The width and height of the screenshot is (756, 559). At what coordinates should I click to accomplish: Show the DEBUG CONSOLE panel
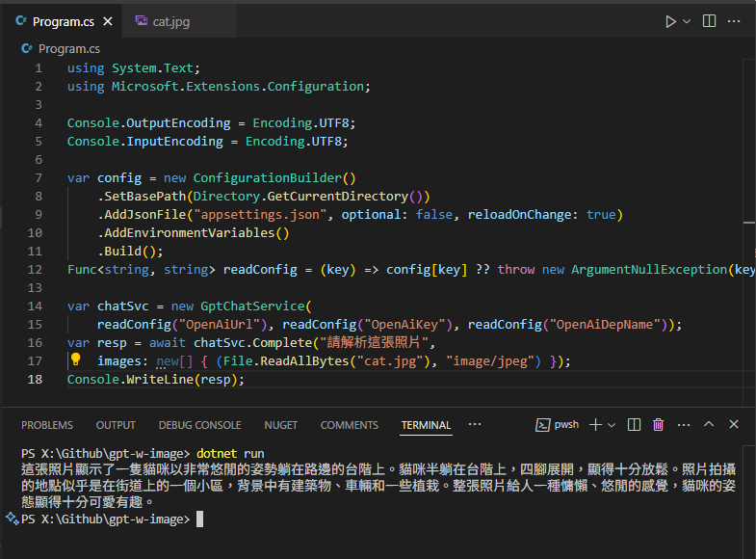pos(199,425)
